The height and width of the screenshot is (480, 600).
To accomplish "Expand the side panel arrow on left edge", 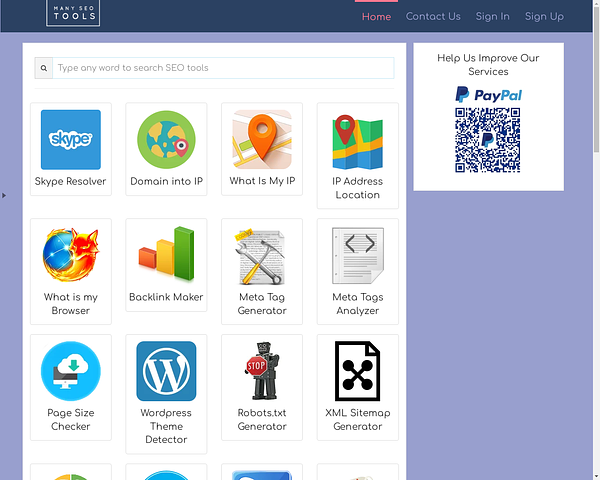I will (4, 195).
